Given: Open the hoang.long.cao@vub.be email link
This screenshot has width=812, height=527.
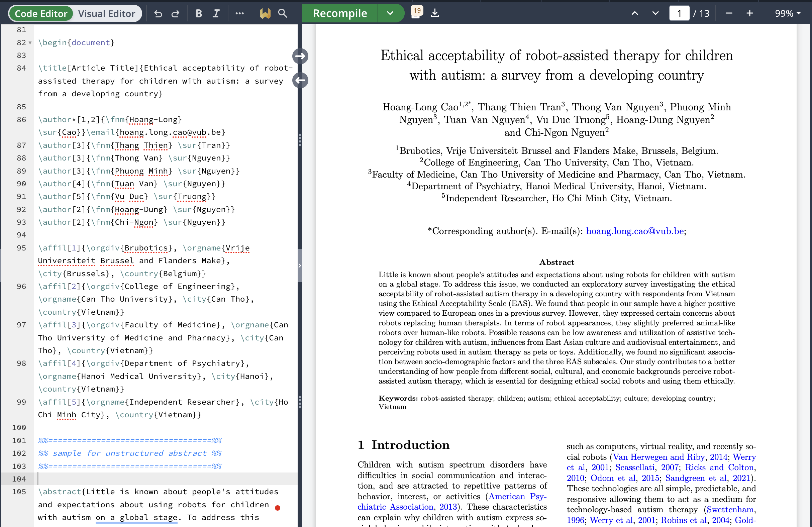Looking at the screenshot, I should coord(635,231).
